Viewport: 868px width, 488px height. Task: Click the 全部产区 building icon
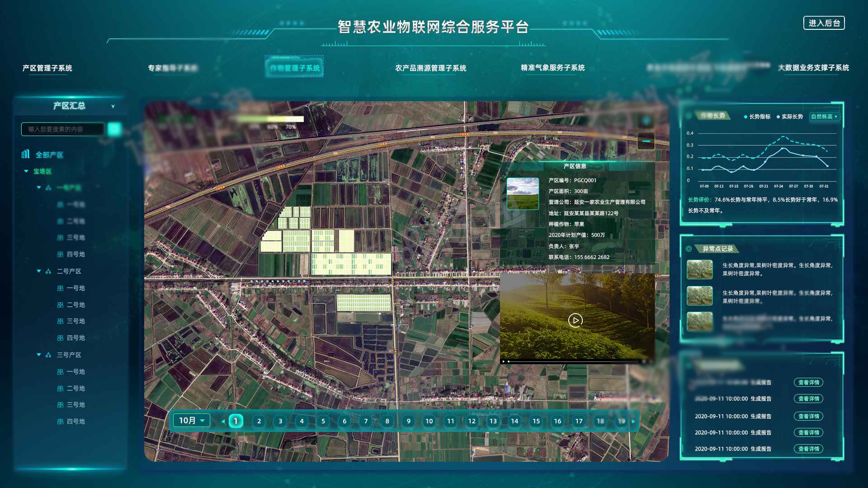coord(26,155)
